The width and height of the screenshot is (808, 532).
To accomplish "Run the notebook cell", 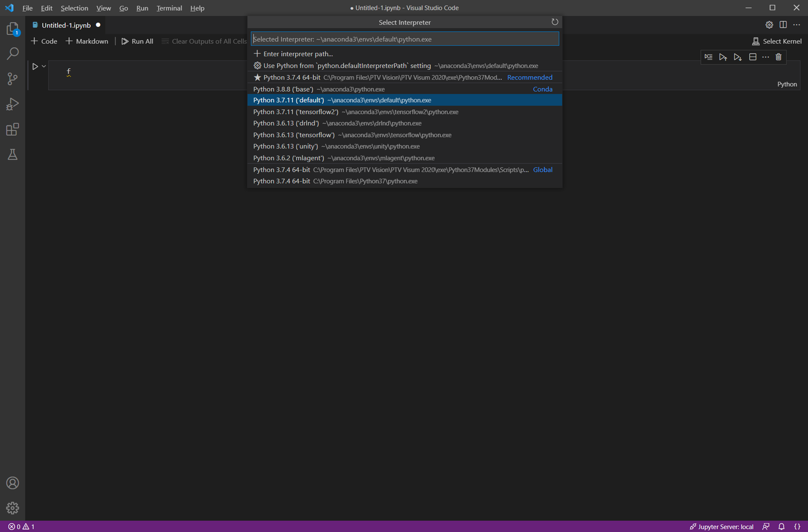I will coord(35,67).
